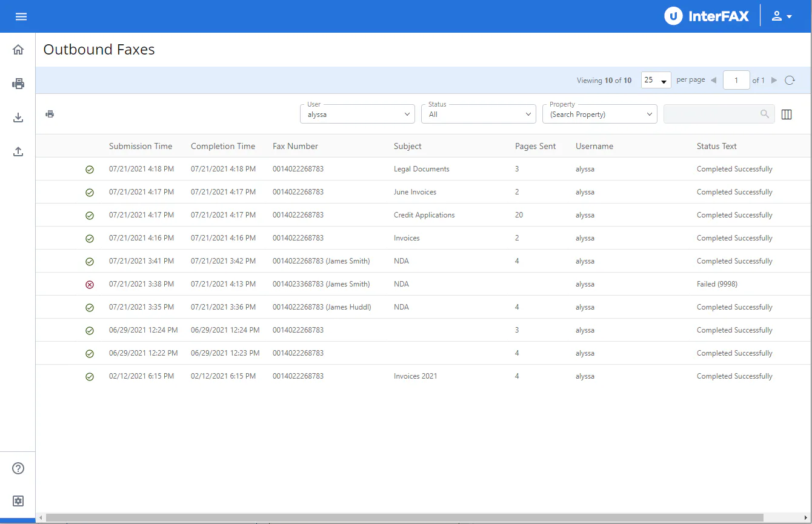Click the page number input field
Viewport: 812px width, 524px height.
point(736,80)
